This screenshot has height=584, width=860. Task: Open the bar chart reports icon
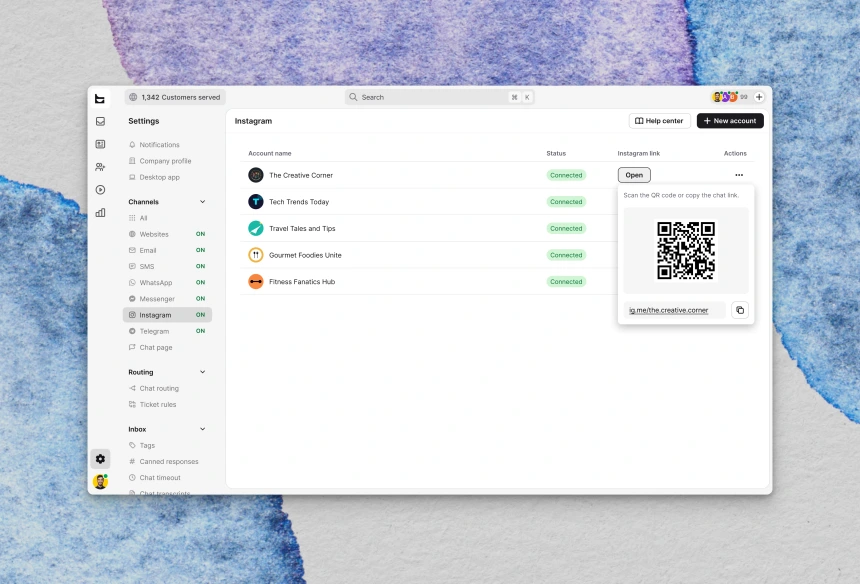click(100, 213)
